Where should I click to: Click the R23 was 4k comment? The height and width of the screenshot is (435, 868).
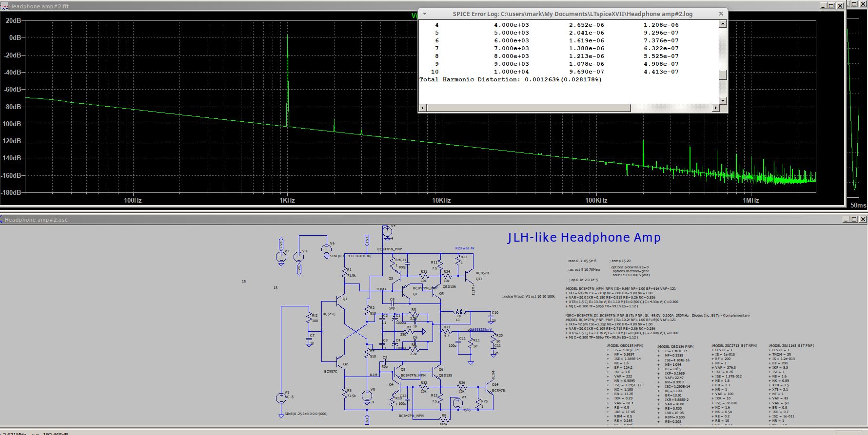click(465, 248)
